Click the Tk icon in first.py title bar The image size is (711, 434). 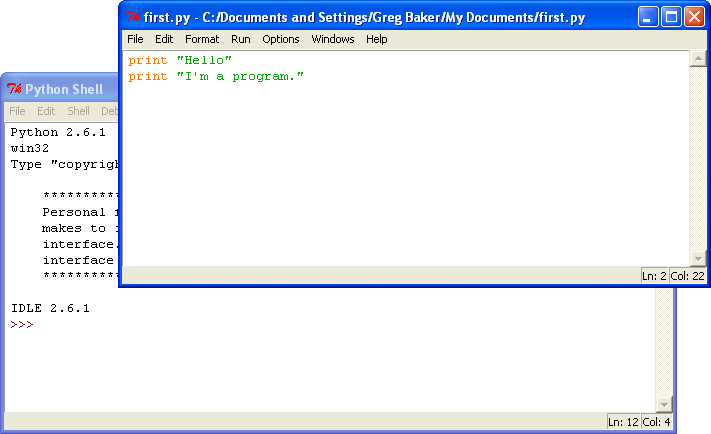[132, 17]
